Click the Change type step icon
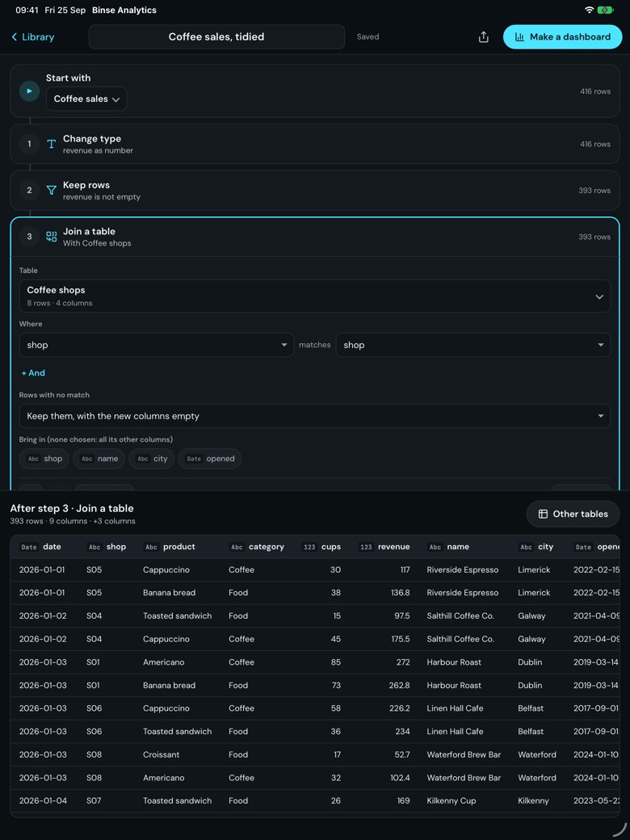 pos(52,144)
